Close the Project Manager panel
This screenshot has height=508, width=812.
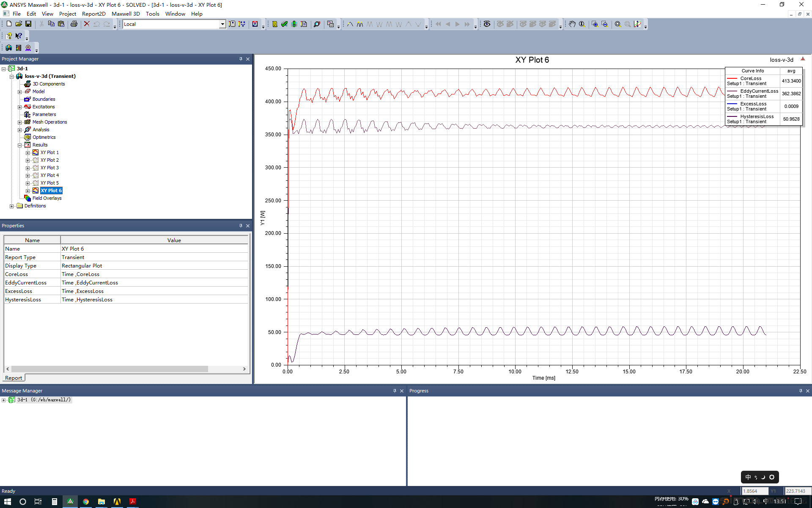[248, 59]
